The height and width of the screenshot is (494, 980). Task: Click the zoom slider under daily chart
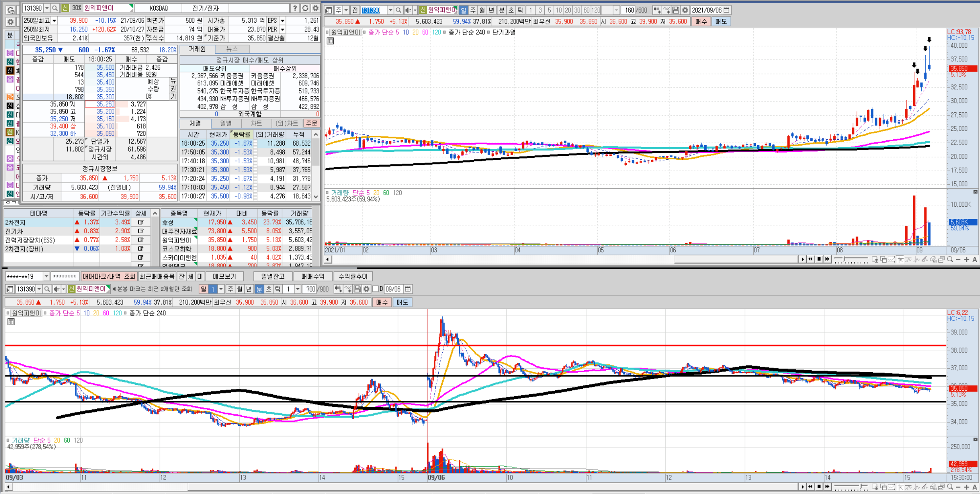pyautogui.click(x=851, y=260)
